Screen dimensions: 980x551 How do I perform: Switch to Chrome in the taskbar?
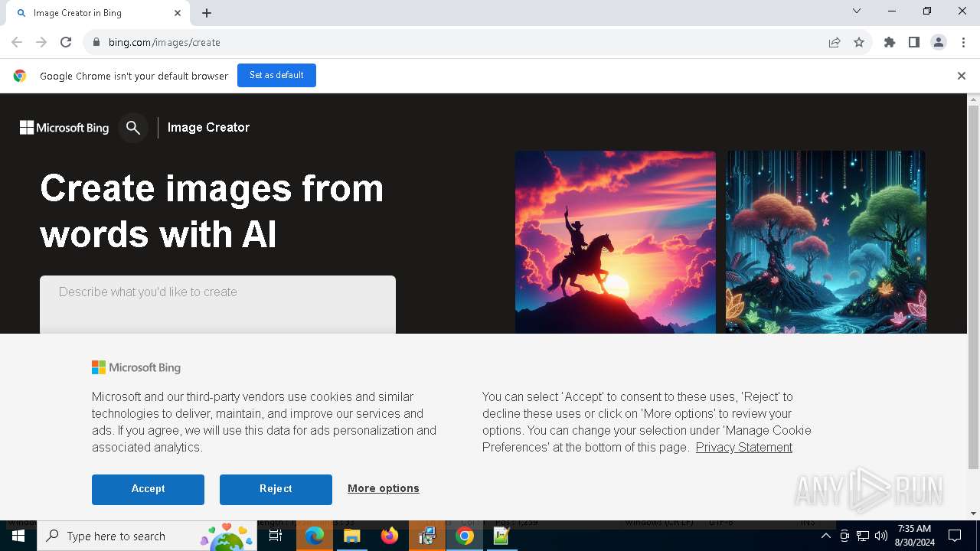point(465,536)
